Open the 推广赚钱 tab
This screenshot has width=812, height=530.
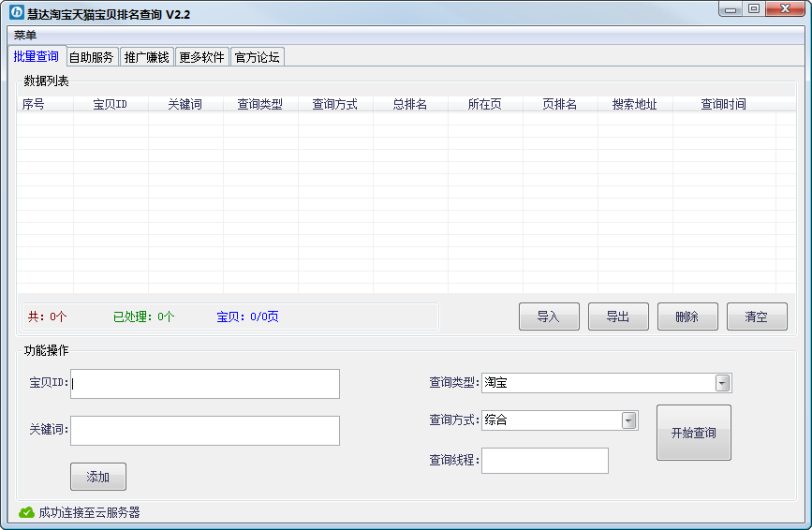147,57
